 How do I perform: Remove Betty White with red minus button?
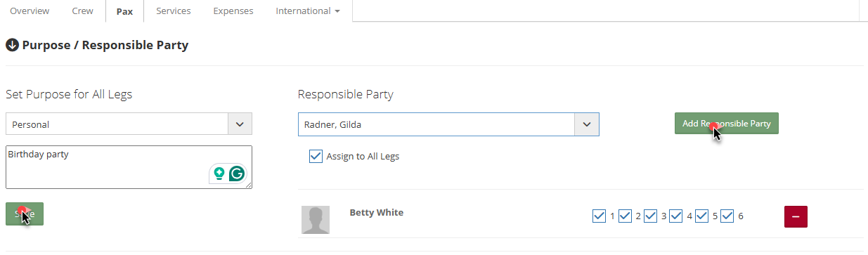pos(796,216)
